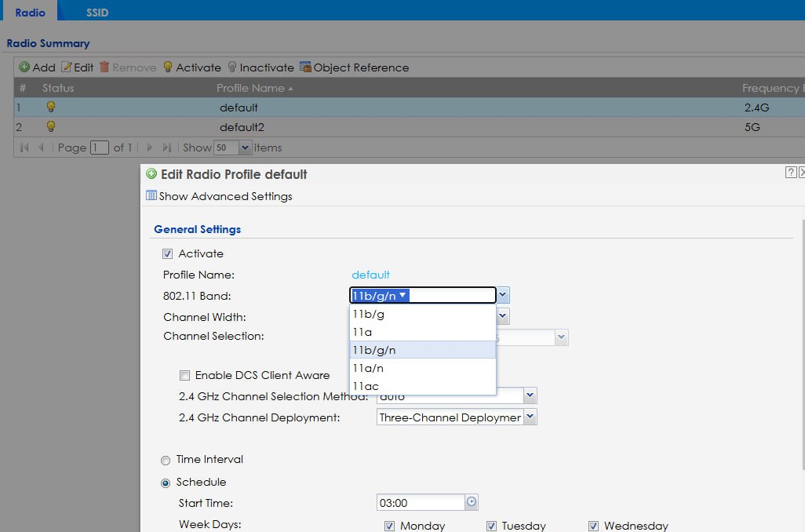Switch to the Radio tab
This screenshot has width=805, height=532.
pyautogui.click(x=30, y=12)
